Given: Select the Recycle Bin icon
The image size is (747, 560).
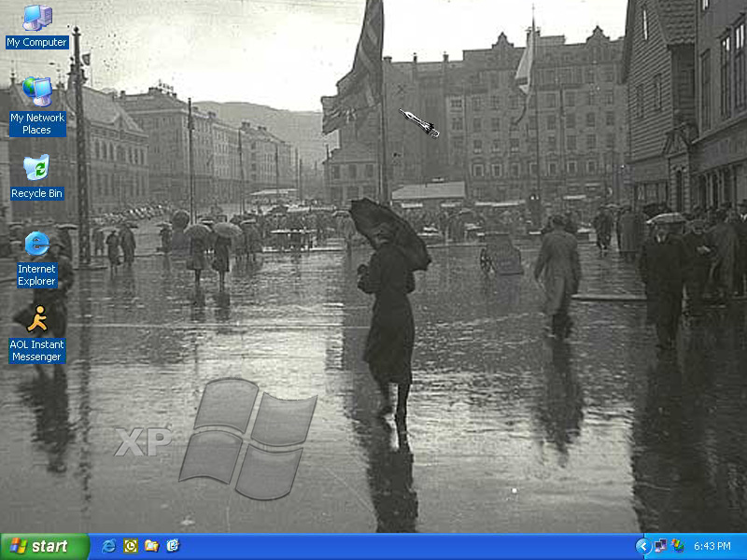Looking at the screenshot, I should click(36, 168).
